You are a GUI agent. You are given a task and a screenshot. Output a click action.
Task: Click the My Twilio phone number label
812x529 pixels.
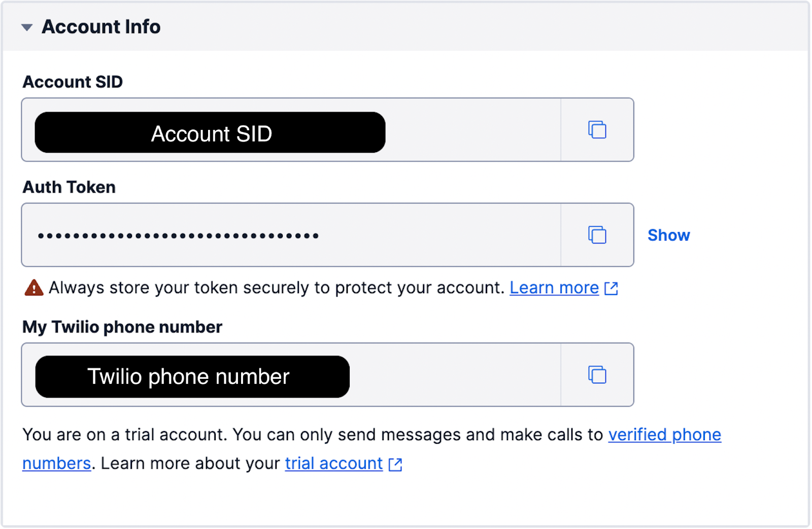click(x=122, y=327)
